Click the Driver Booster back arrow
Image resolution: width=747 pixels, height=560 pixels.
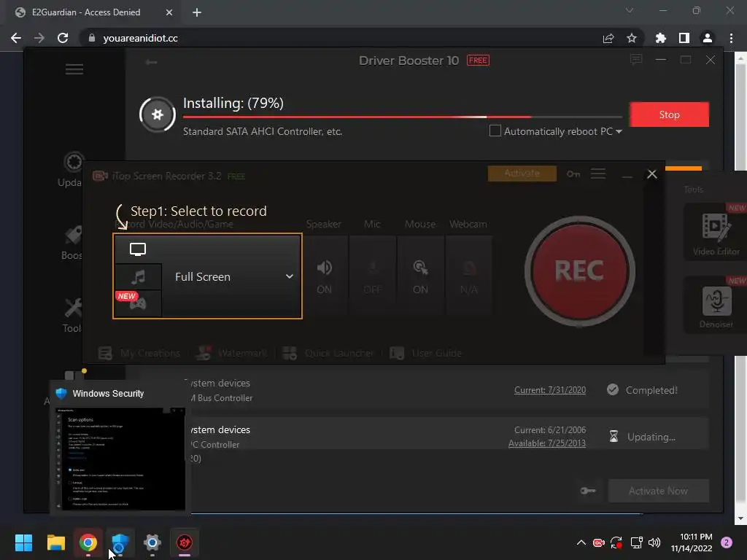coord(152,62)
